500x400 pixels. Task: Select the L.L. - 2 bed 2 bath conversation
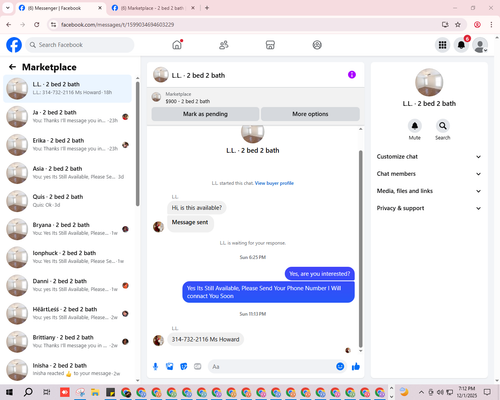(x=67, y=88)
